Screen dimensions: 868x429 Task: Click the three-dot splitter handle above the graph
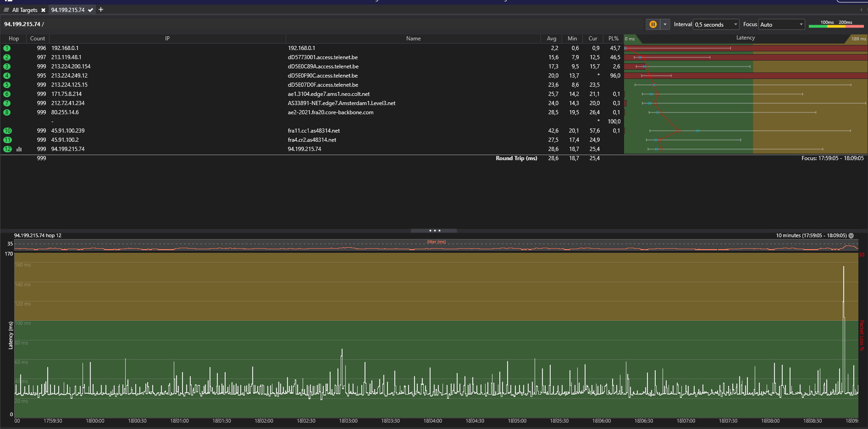click(434, 230)
